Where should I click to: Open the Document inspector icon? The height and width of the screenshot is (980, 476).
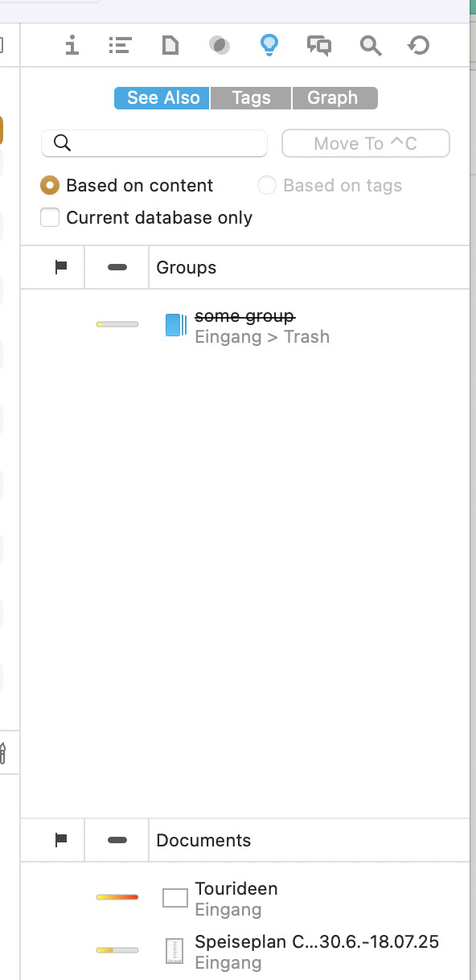tap(170, 46)
